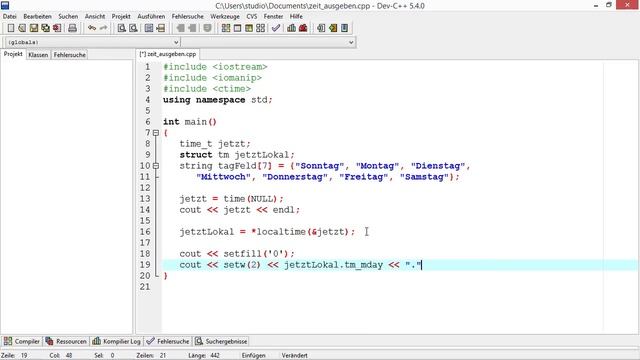Click 'using namespace std;' on line 4
640x360 pixels.
(218, 100)
